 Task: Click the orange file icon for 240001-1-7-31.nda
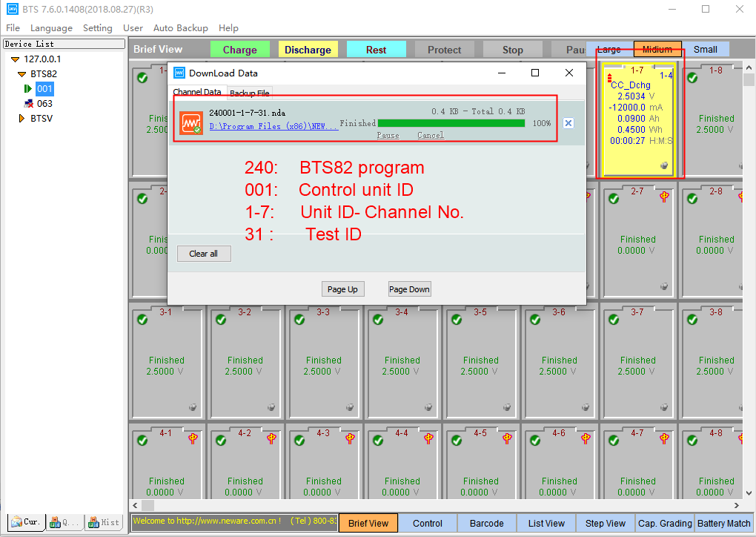point(191,123)
